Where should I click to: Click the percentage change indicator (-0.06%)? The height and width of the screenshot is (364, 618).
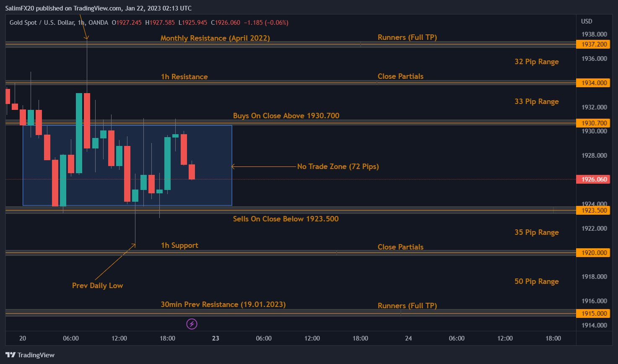pyautogui.click(x=277, y=23)
